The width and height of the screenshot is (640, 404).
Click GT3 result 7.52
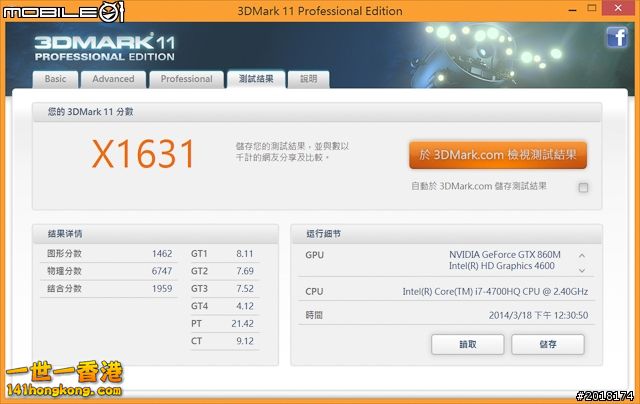245,289
